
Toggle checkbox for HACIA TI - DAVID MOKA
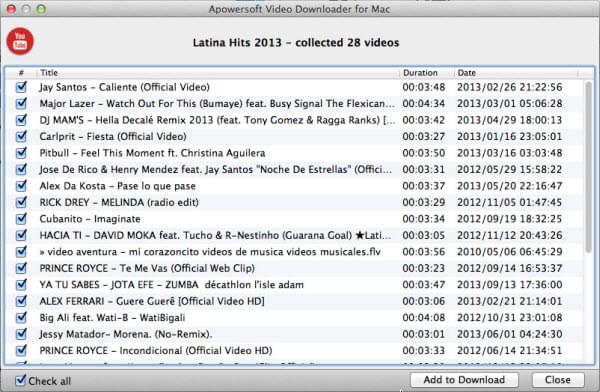pos(21,235)
